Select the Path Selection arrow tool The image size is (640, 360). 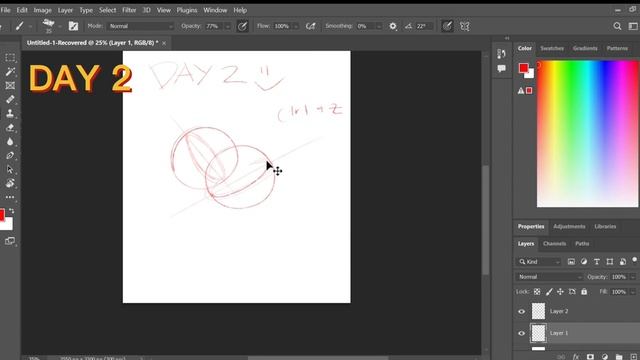(10, 169)
